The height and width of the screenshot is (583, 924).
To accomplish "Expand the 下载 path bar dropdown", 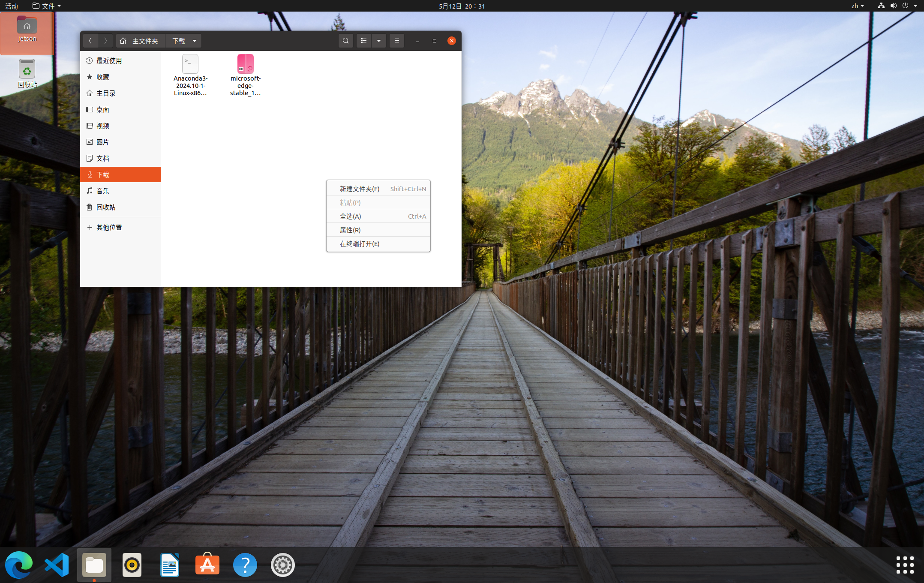I will [195, 41].
